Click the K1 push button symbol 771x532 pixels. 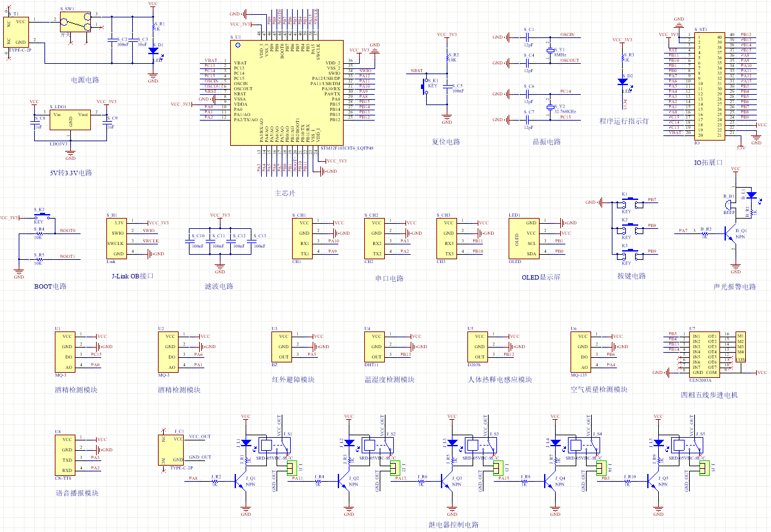pos(629,202)
